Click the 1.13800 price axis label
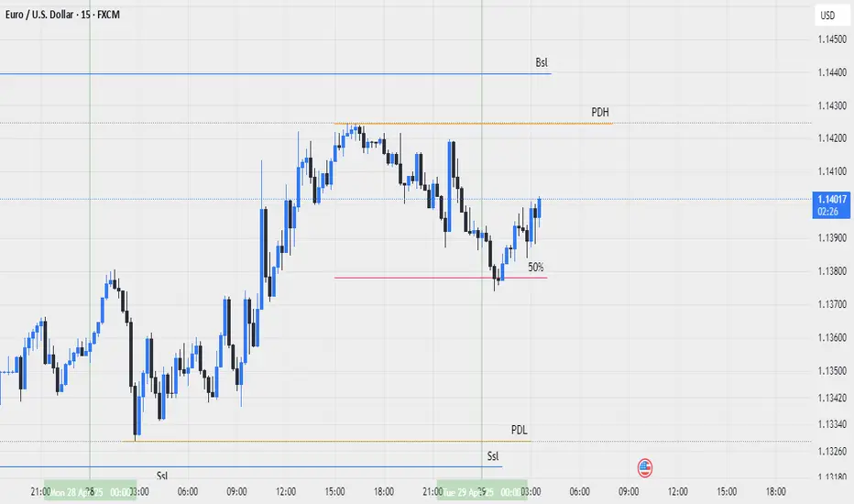854x504 pixels. tap(832, 271)
